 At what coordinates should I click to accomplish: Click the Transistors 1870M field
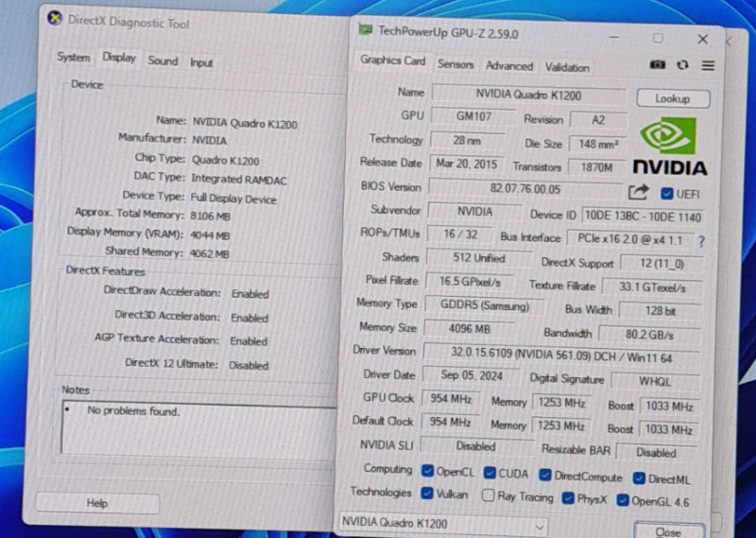click(x=597, y=167)
